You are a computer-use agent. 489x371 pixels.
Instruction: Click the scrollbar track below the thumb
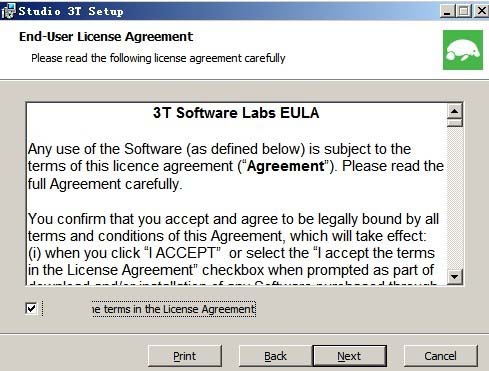click(x=455, y=198)
